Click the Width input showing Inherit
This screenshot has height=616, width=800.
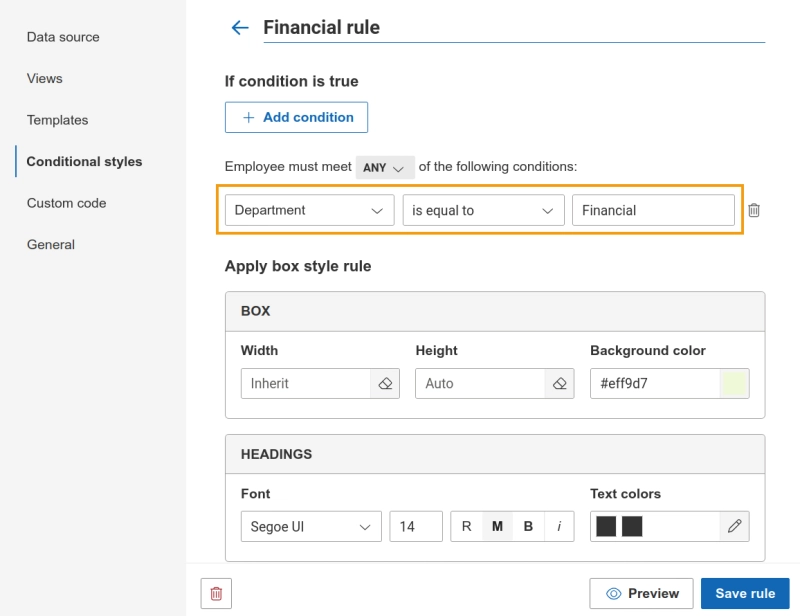pos(305,383)
